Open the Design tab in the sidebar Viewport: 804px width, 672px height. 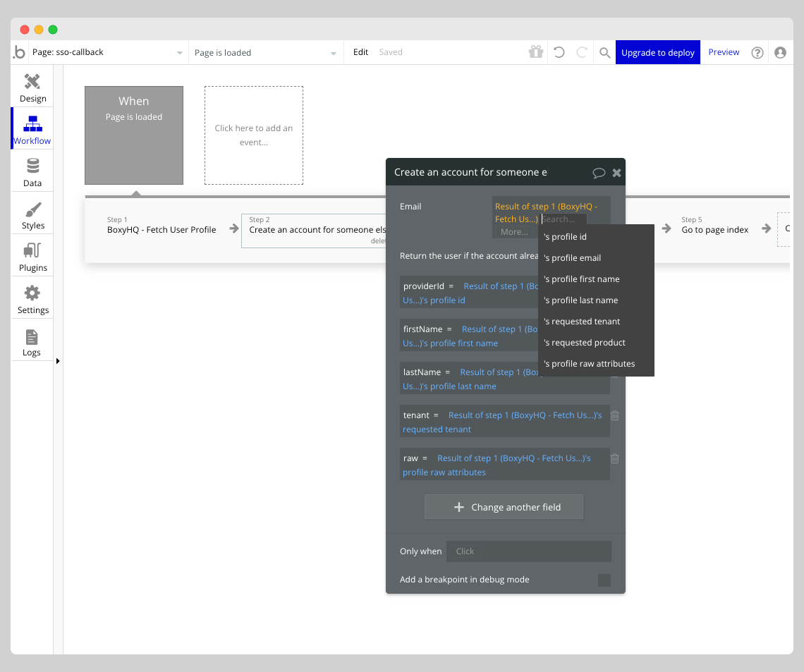tap(32, 86)
